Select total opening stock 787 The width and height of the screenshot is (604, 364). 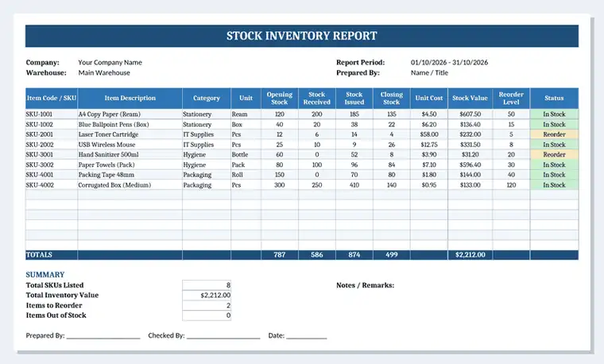coord(280,254)
